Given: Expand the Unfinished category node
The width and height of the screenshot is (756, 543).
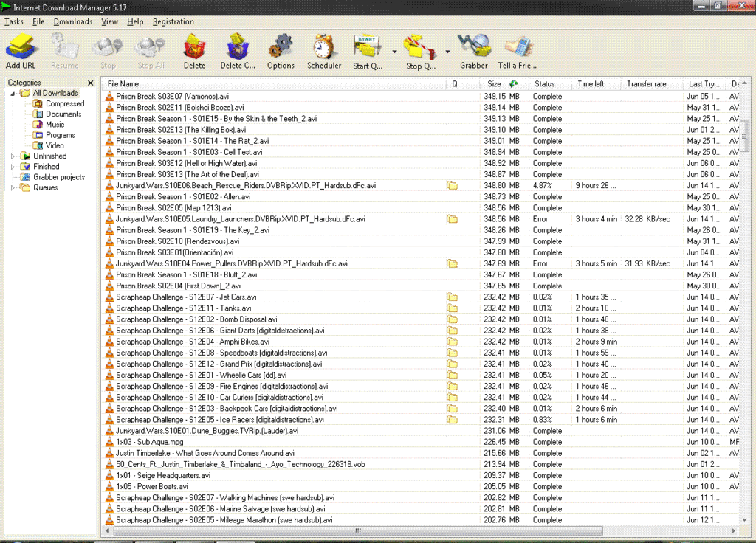Looking at the screenshot, I should tap(13, 156).
